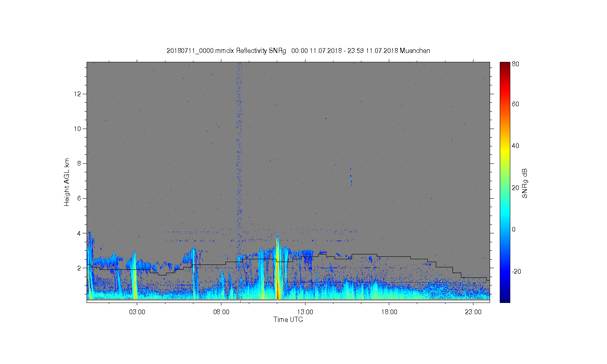Click the 'SNRg dB' colorbar label
Viewport: 607px width, 364px height.
[x=525, y=183]
